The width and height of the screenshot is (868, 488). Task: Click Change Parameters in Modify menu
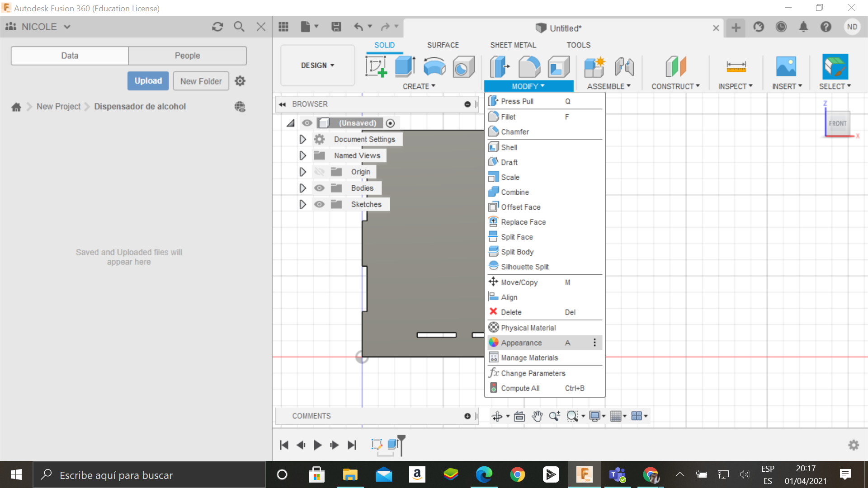(x=533, y=373)
